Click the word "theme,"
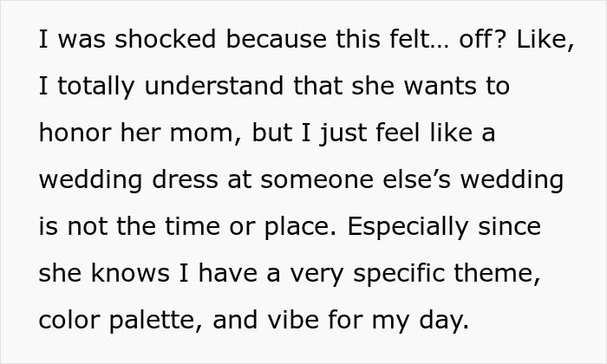607x364 pixels. pos(497,273)
